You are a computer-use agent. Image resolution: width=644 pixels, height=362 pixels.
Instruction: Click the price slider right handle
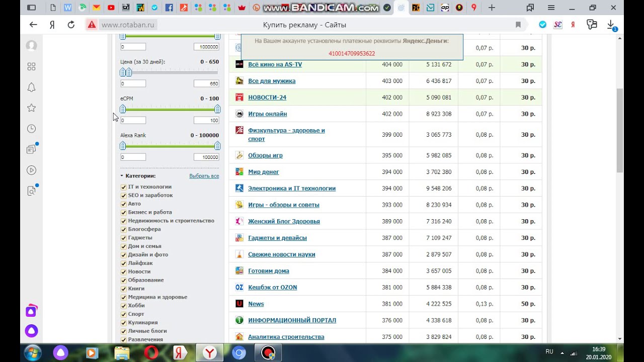(x=129, y=72)
